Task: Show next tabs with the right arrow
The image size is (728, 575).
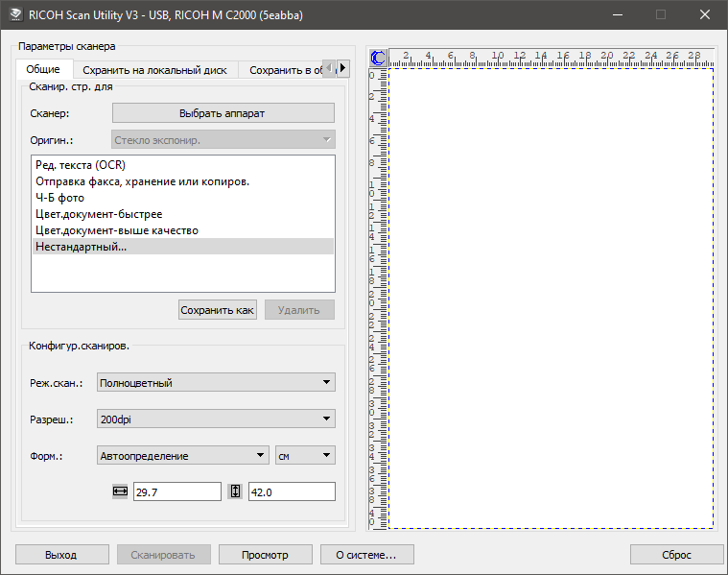Action: point(342,68)
